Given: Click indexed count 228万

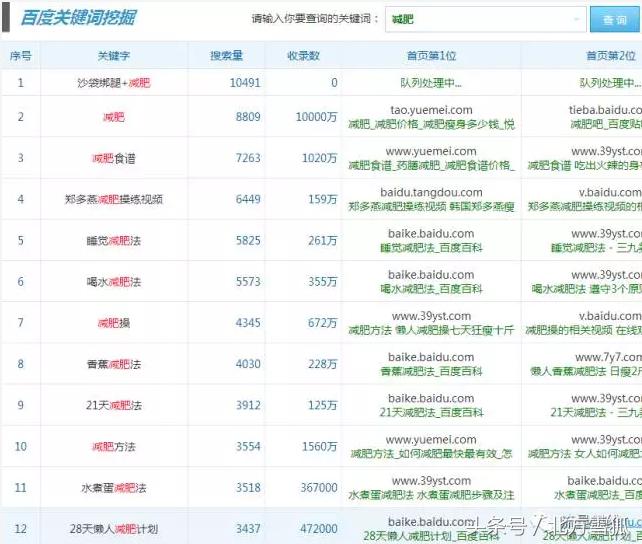Looking at the screenshot, I should pyautogui.click(x=323, y=364).
